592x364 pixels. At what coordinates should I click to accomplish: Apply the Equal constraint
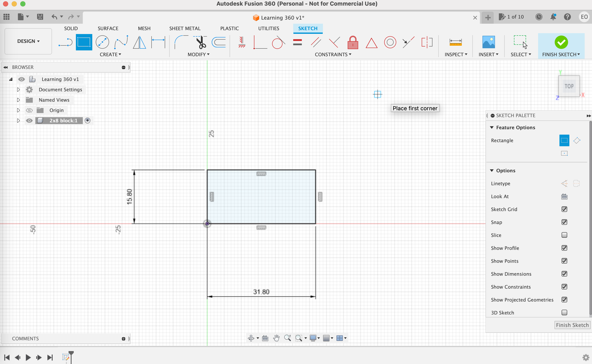(297, 42)
